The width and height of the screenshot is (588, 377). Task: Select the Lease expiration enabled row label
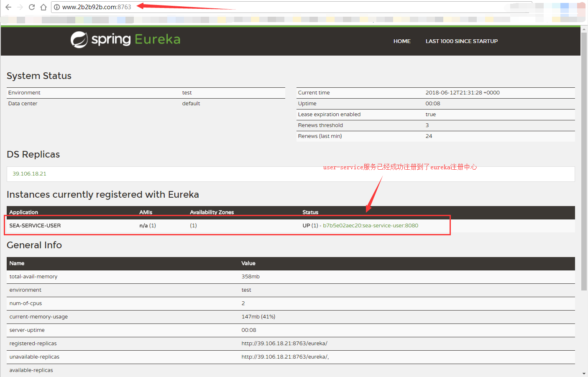coord(329,115)
